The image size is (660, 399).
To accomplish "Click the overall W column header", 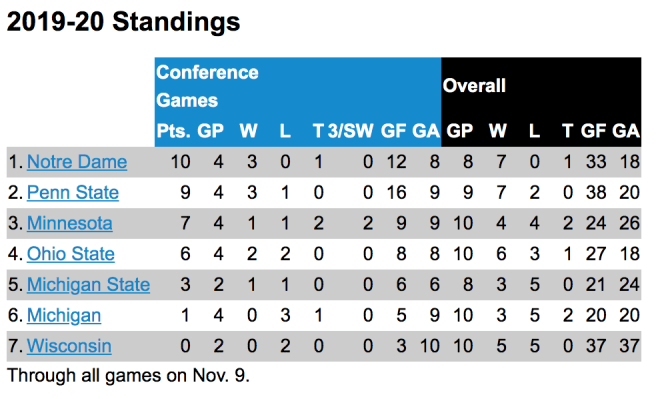I will click(x=498, y=131).
